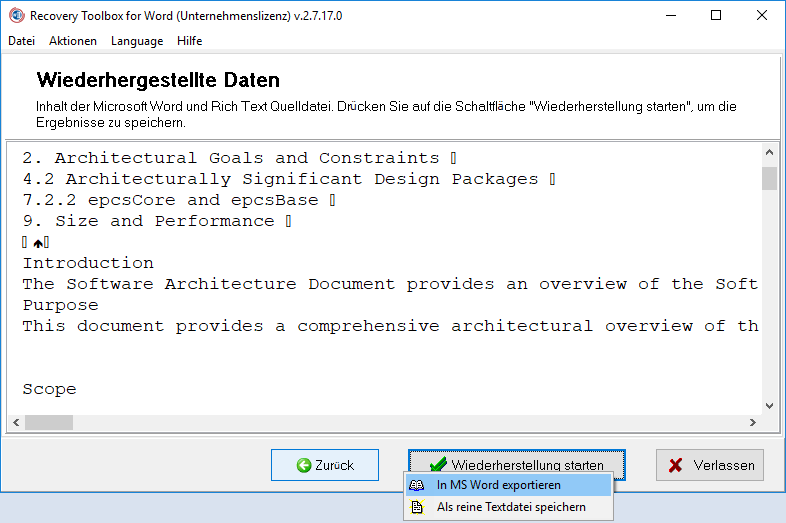Click the Recovery Toolbox app icon in title bar

(x=17, y=16)
